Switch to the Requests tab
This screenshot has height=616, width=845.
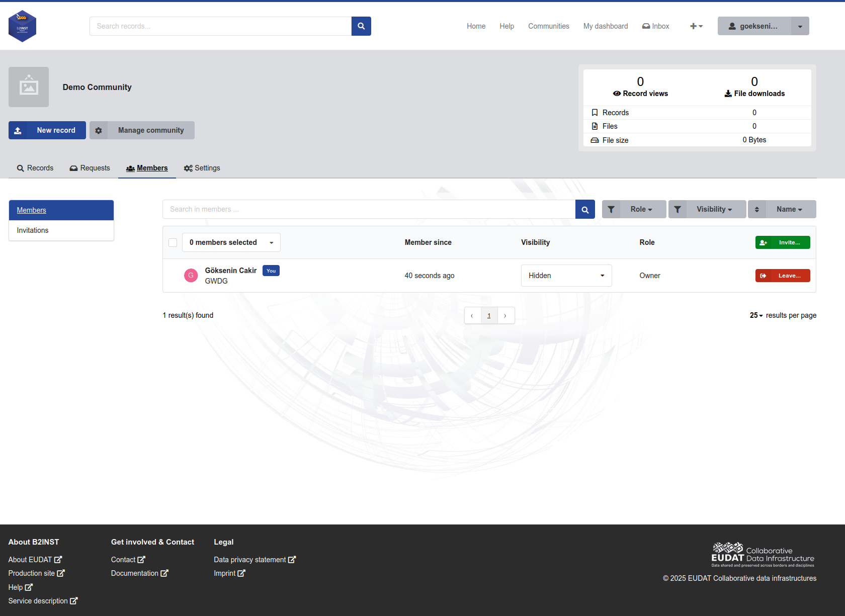click(90, 168)
